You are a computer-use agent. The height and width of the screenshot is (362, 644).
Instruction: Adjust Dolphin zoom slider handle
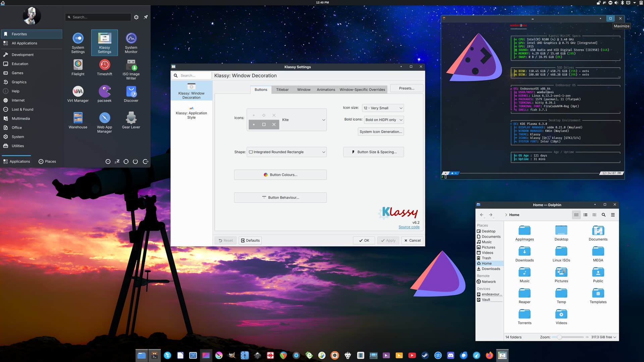click(x=559, y=337)
